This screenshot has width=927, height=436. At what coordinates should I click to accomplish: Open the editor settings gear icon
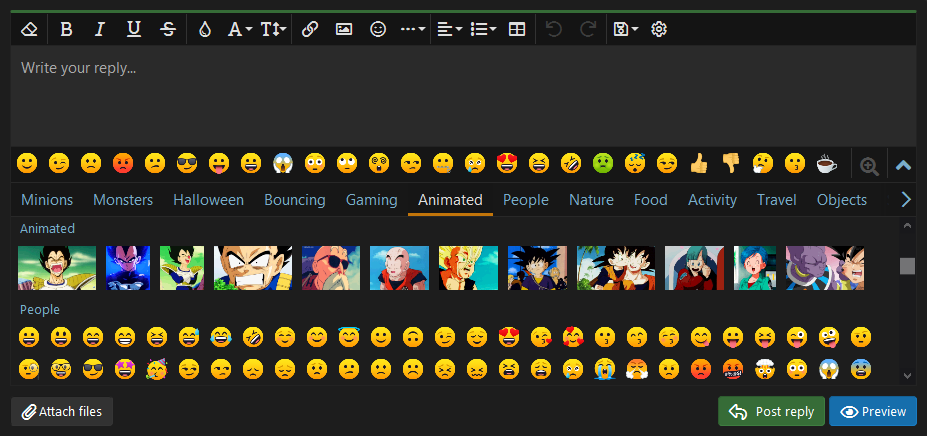click(659, 29)
